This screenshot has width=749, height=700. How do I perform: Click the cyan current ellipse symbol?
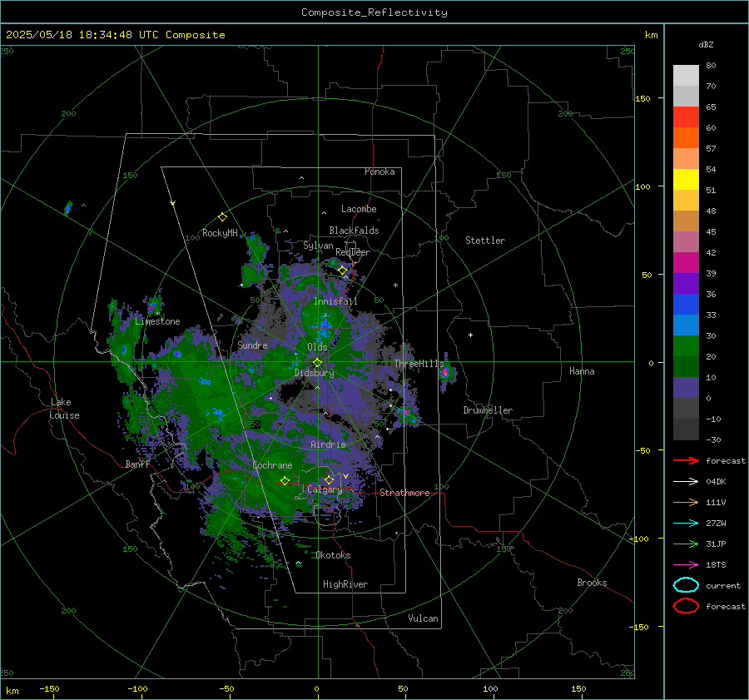point(686,585)
